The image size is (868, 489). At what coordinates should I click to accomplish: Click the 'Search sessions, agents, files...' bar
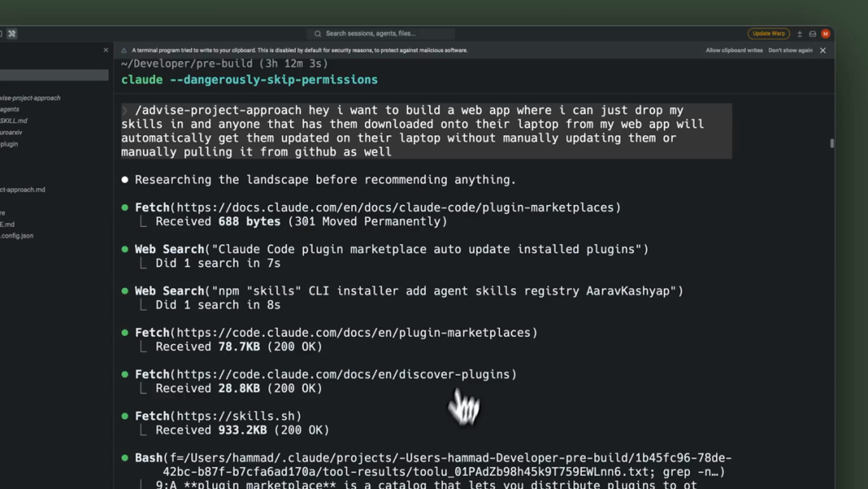[381, 34]
